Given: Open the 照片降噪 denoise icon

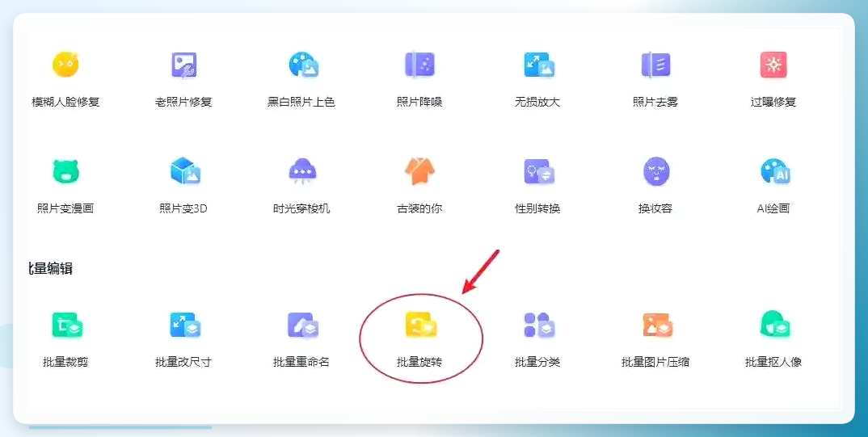Looking at the screenshot, I should click(x=419, y=65).
